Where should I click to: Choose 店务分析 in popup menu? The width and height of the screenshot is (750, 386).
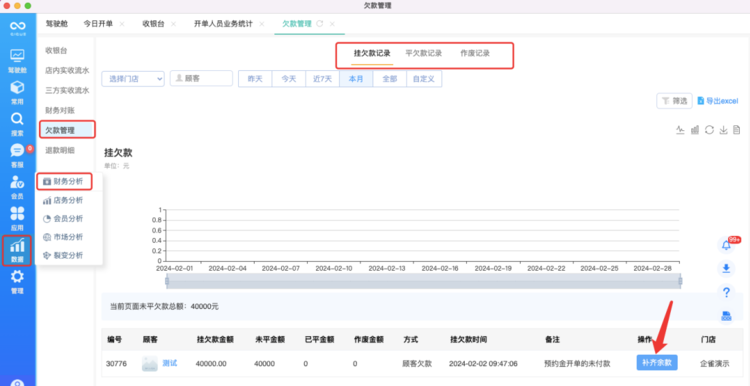63,200
